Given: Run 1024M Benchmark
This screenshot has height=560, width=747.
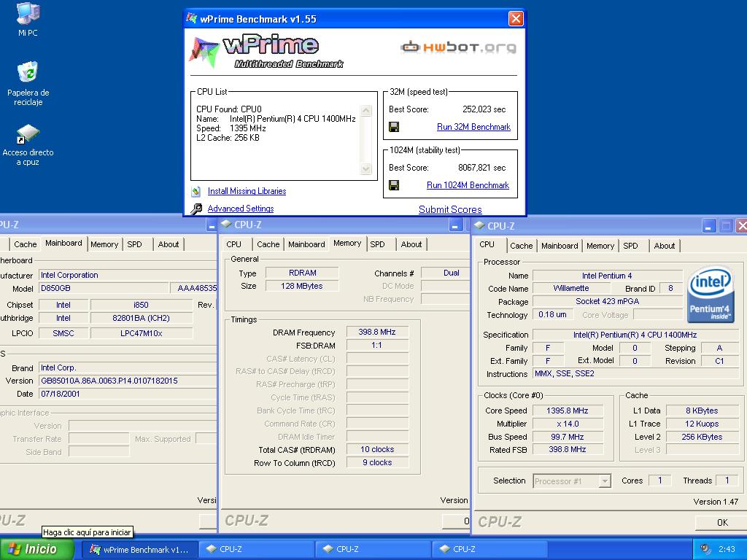Looking at the screenshot, I should click(x=468, y=185).
